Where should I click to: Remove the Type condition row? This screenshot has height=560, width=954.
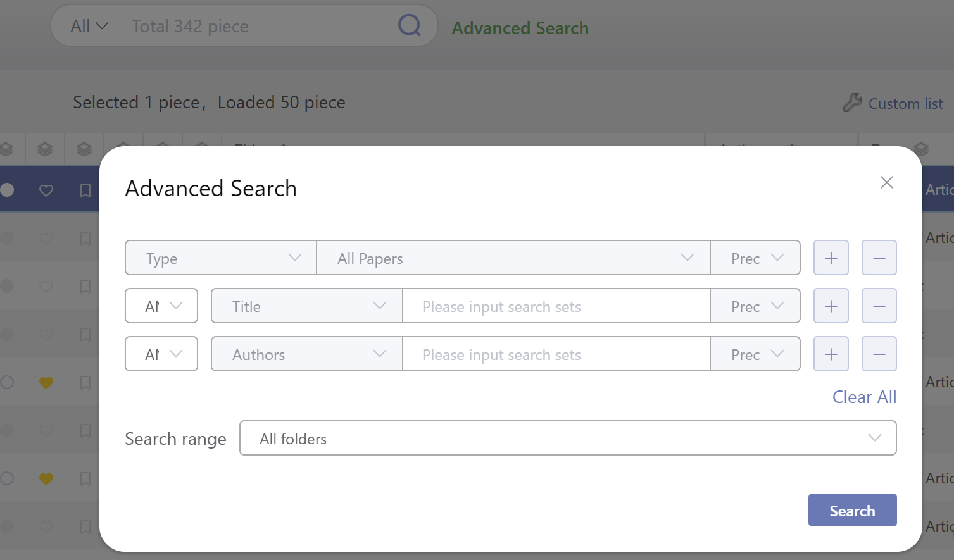tap(879, 258)
